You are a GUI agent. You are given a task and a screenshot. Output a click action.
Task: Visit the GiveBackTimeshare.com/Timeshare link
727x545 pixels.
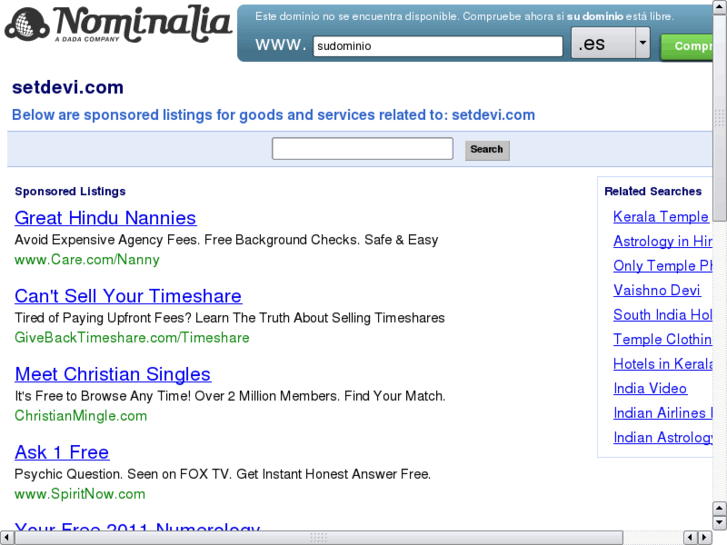click(132, 337)
